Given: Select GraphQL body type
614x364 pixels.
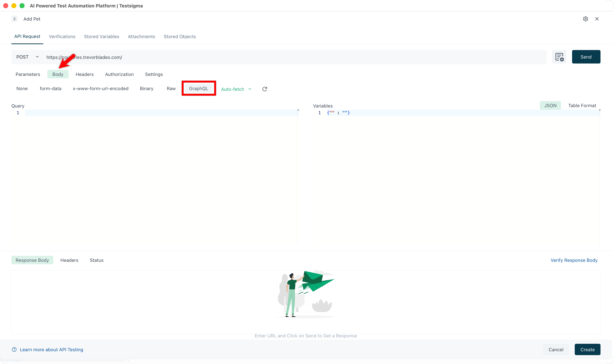Looking at the screenshot, I should (198, 88).
